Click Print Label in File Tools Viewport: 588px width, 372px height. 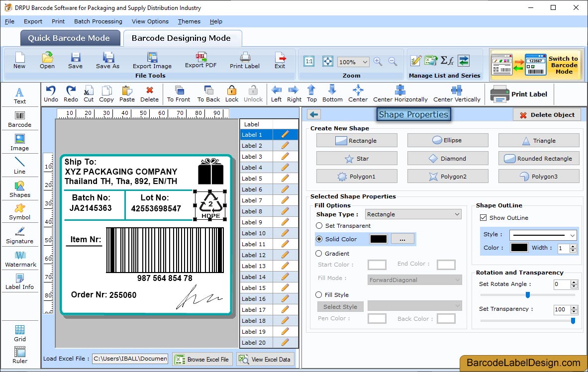click(245, 61)
